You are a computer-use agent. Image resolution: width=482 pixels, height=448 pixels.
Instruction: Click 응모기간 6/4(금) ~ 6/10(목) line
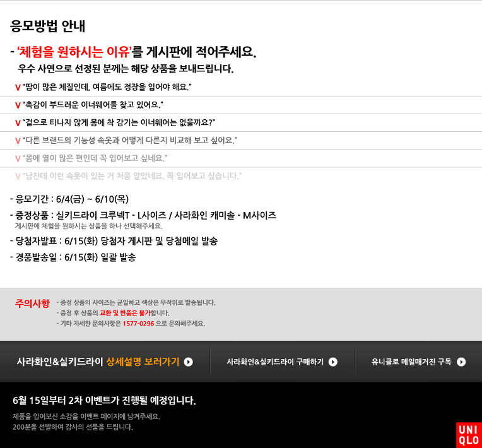click(69, 199)
